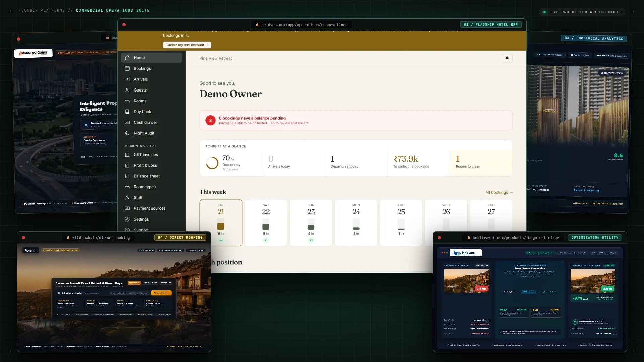Open Rooms in the sidebar
Viewport: 644px width, 362px height.
(152, 101)
